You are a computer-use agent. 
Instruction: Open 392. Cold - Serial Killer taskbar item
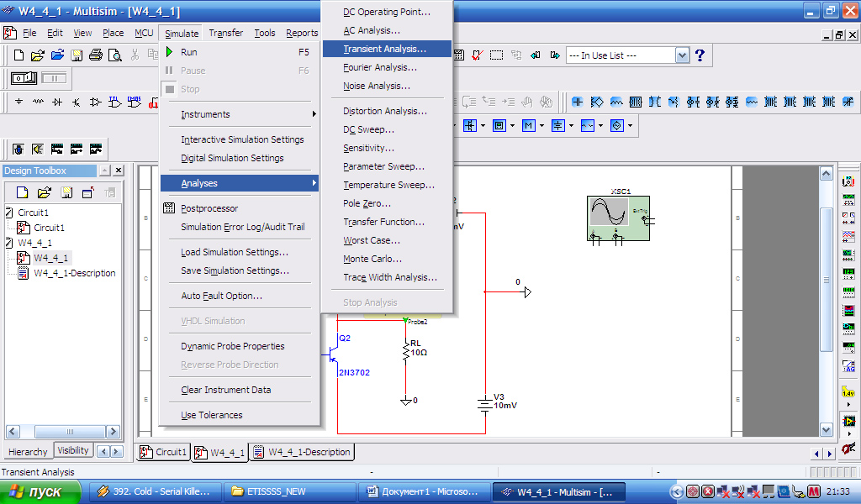156,492
